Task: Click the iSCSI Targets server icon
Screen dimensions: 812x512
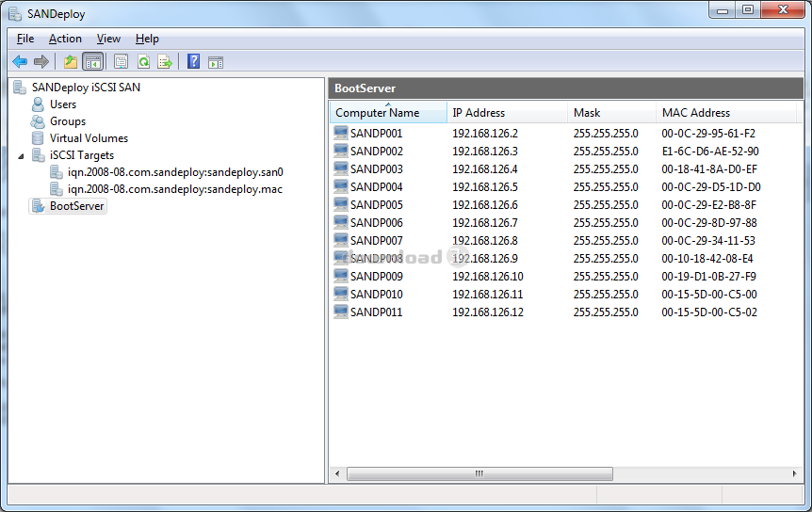Action: 39,155
